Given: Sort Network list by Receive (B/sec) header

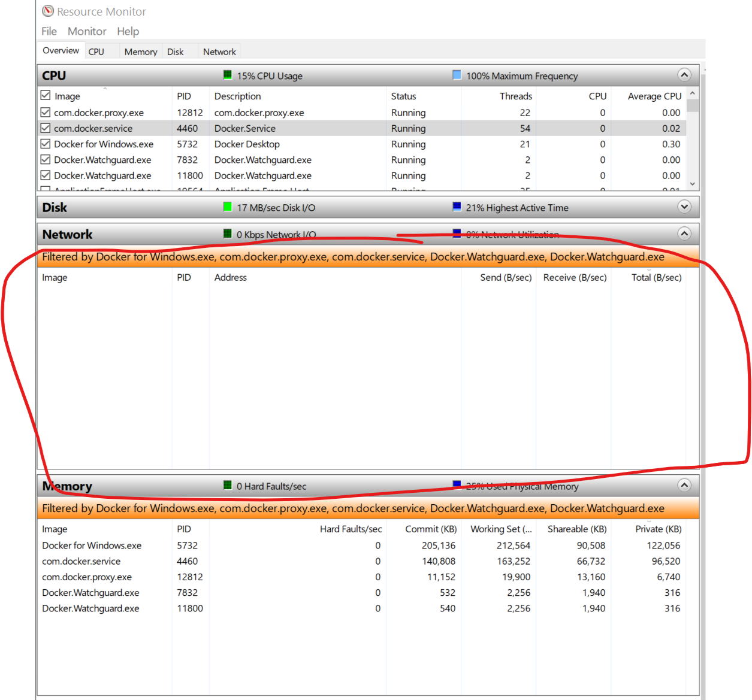Looking at the screenshot, I should [575, 277].
